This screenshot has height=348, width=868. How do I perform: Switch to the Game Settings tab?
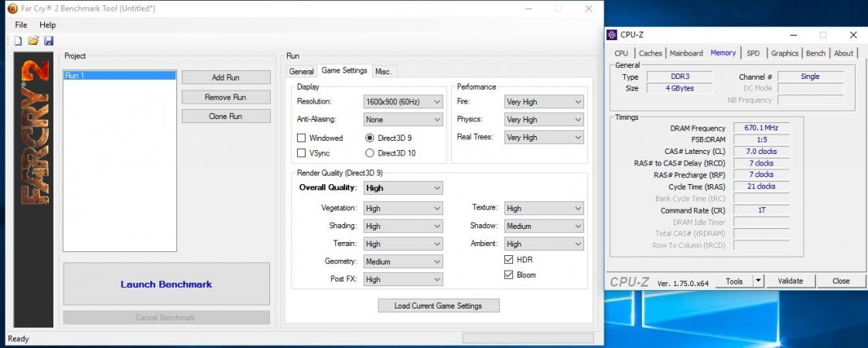tap(344, 71)
